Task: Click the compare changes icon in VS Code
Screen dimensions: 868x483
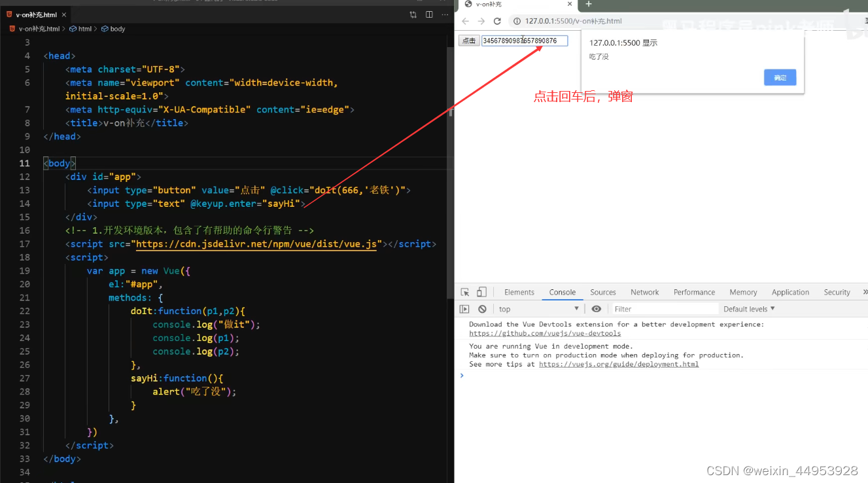Action: click(413, 14)
